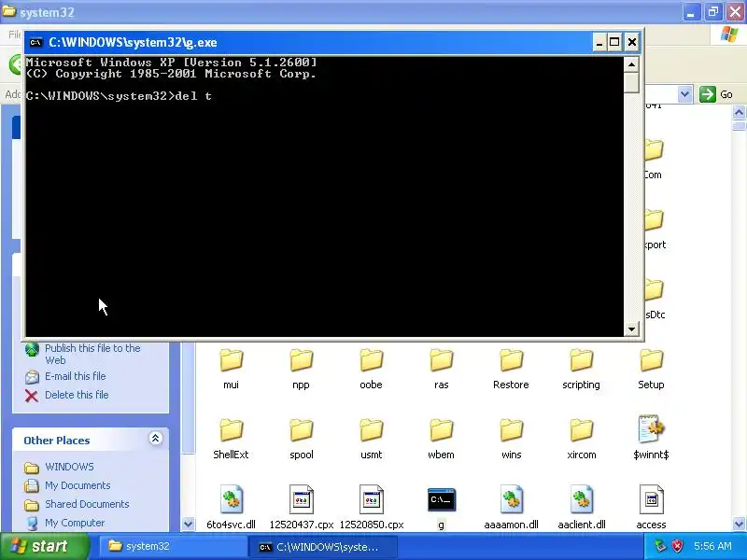Minimize the system32 Explorer window

pyautogui.click(x=691, y=12)
